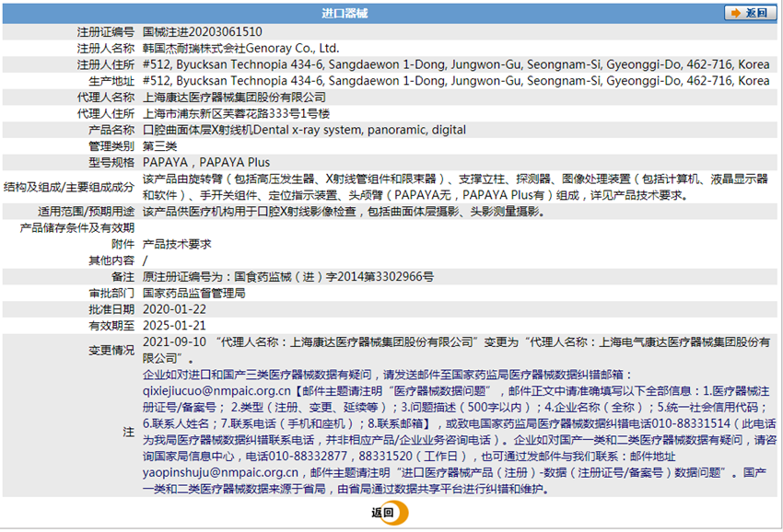Screen dimensions: 783x532
Task: Select approval date 2020-01-22
Action: coord(174,309)
